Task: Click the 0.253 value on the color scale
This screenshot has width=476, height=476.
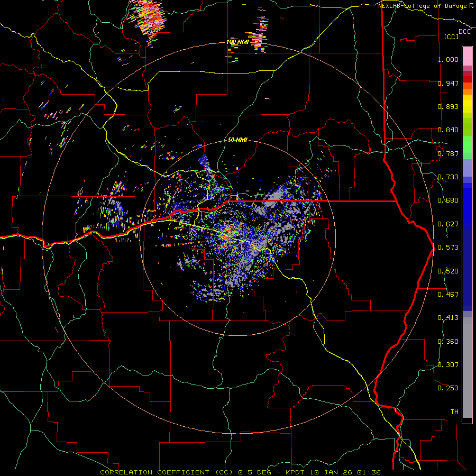Action: coord(448,388)
